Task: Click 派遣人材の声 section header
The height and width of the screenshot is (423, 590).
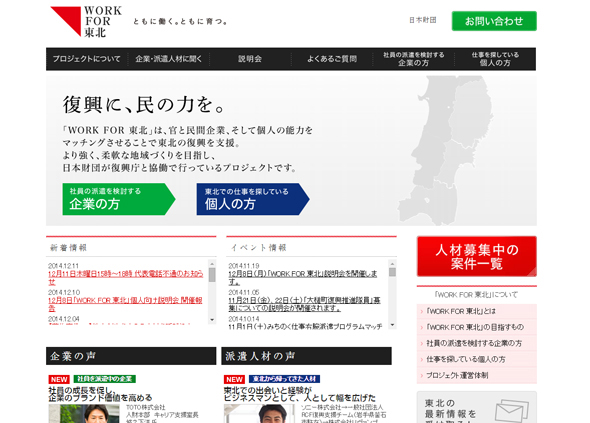Action: pos(306,356)
